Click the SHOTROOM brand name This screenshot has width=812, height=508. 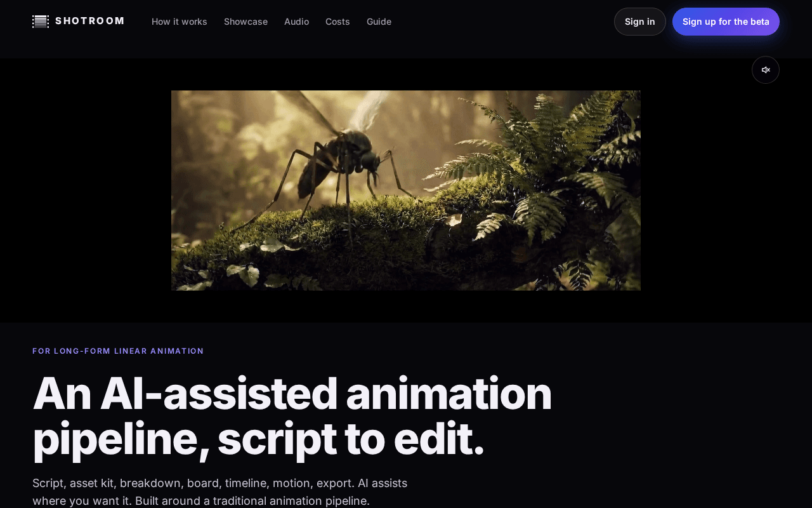(x=90, y=21)
